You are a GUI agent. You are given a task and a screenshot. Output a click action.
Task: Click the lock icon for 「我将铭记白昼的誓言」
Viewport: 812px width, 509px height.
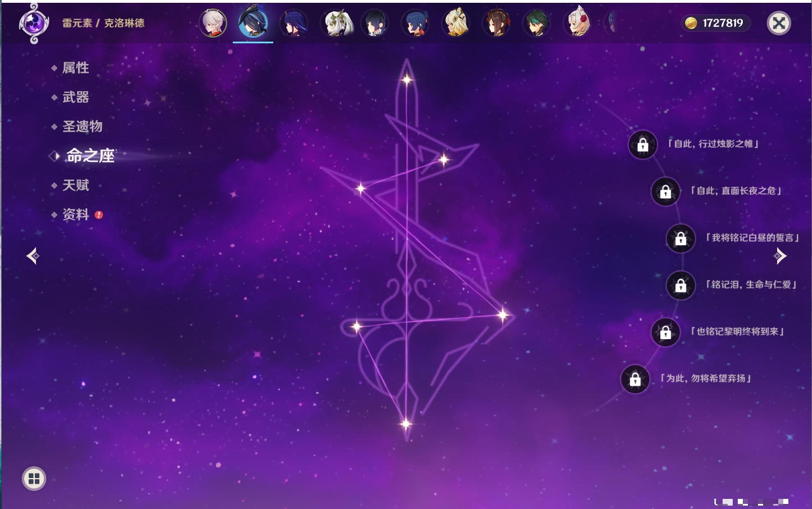point(680,238)
